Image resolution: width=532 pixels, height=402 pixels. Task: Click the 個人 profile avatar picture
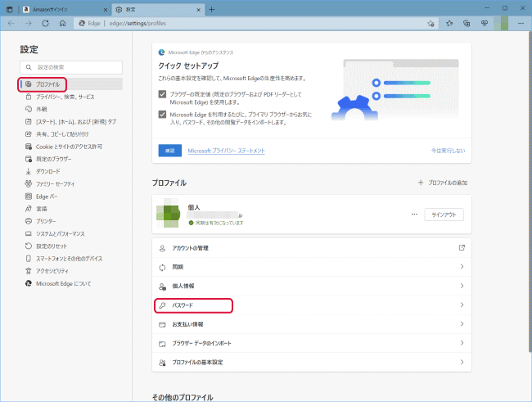coord(168,214)
